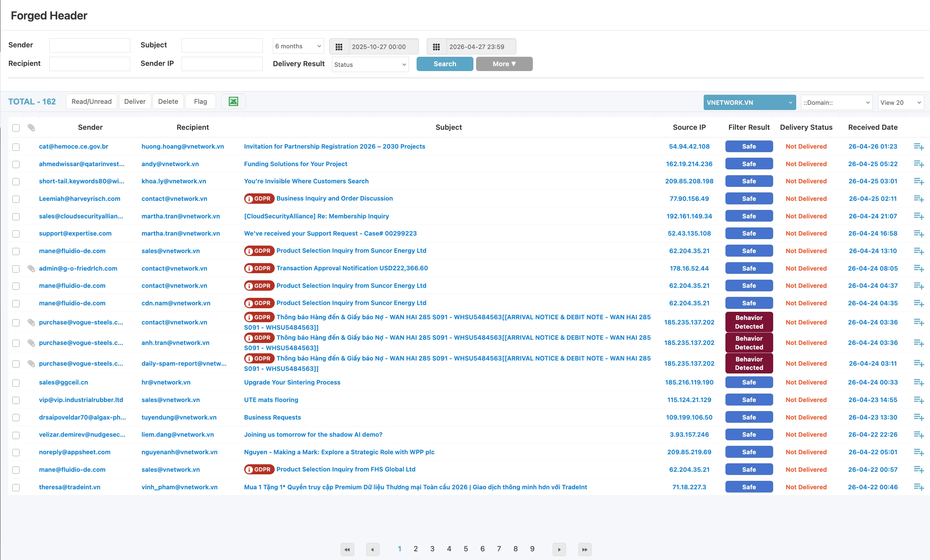The height and width of the screenshot is (560, 930).
Task: Go to page 4
Action: [449, 549]
